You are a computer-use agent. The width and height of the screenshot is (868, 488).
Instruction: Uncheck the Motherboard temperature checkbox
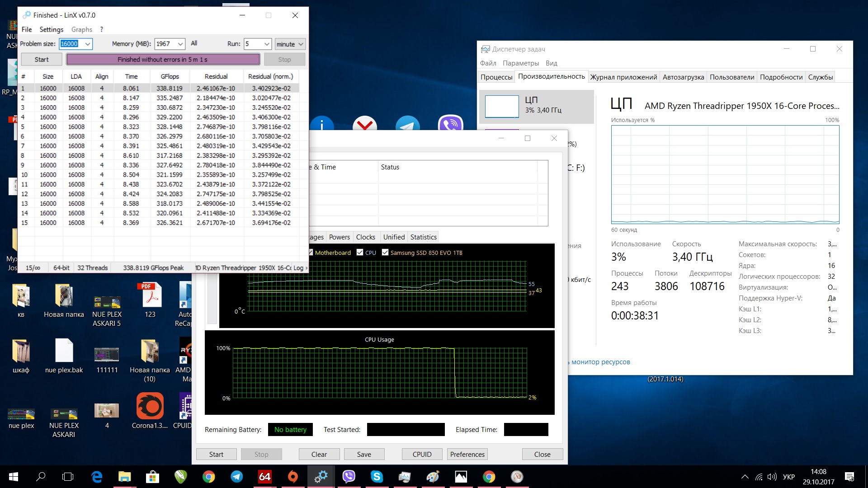pos(311,253)
